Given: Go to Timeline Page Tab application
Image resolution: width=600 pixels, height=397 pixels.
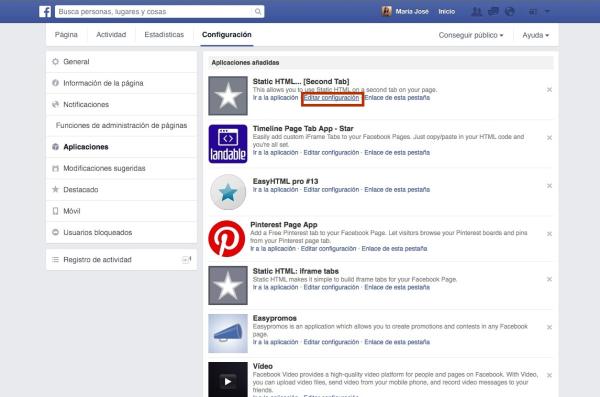Looking at the screenshot, I should (x=275, y=152).
